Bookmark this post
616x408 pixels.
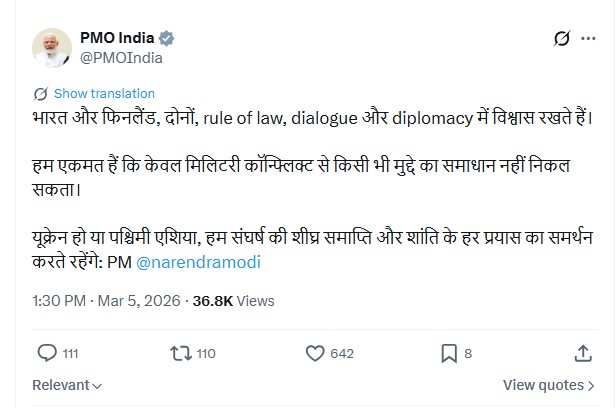click(x=450, y=352)
